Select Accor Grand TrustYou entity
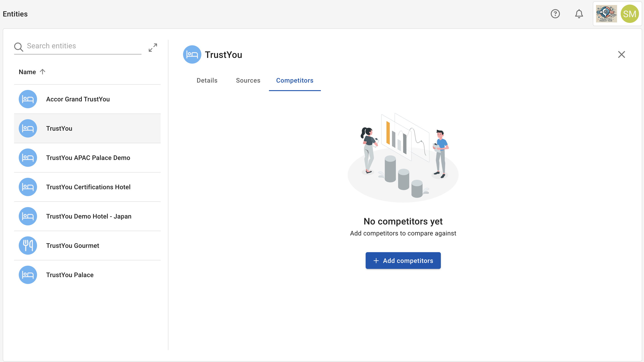The image size is (644, 362). pyautogui.click(x=87, y=99)
